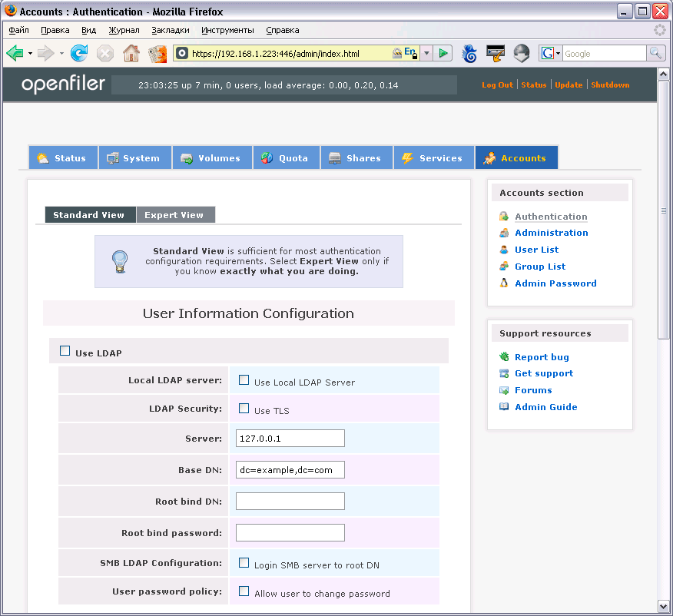
Task: Click the Admin Password penguin icon
Action: point(504,283)
